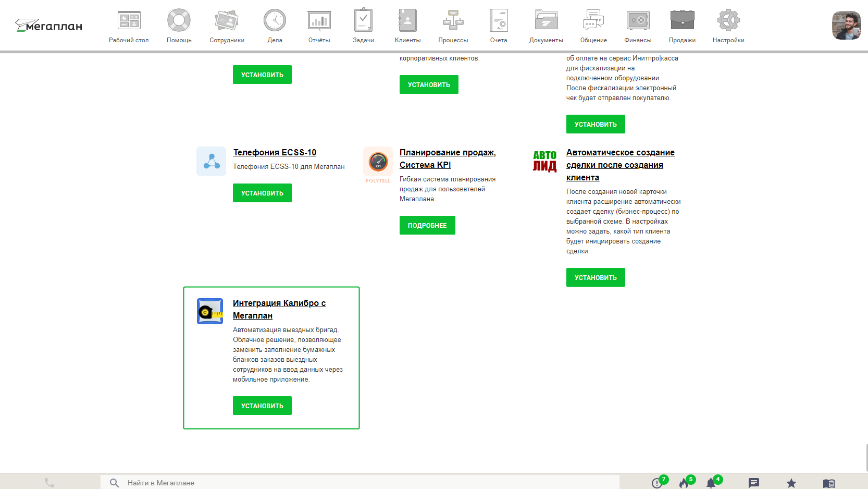Viewport: 868px width, 489px height.
Task: Open overdue alerts icon with badge 7
Action: tap(657, 483)
